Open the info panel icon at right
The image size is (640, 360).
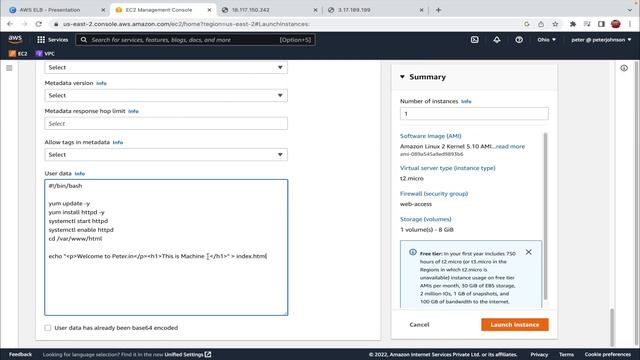point(624,68)
